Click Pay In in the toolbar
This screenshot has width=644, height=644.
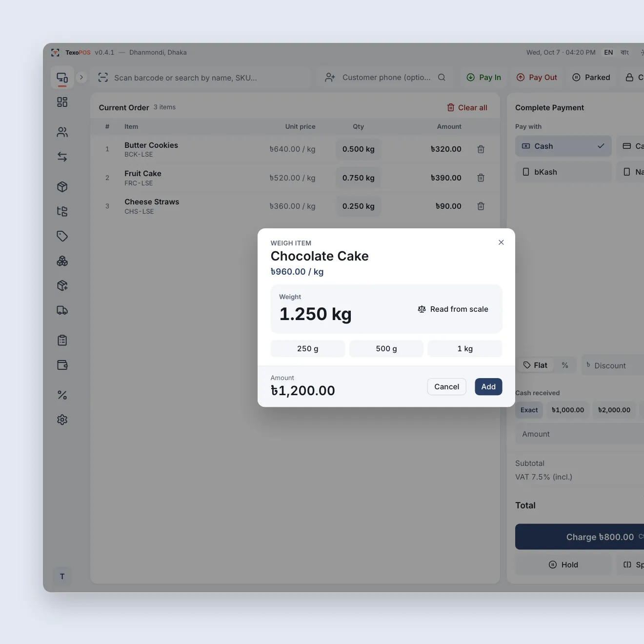[484, 77]
